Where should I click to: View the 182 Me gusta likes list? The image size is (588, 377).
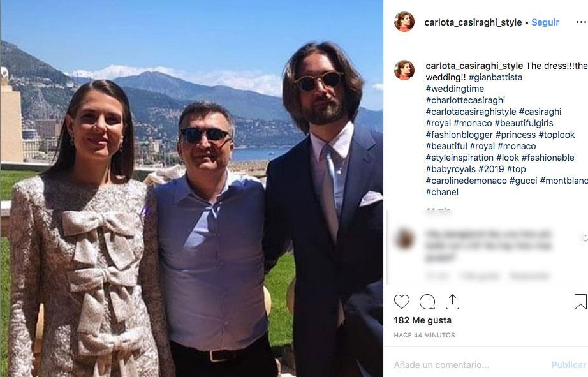click(x=422, y=320)
